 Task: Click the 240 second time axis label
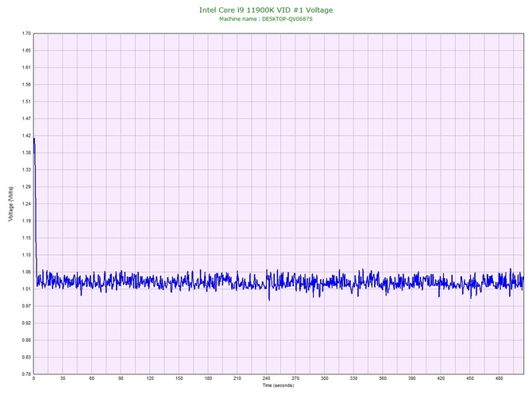pos(267,379)
